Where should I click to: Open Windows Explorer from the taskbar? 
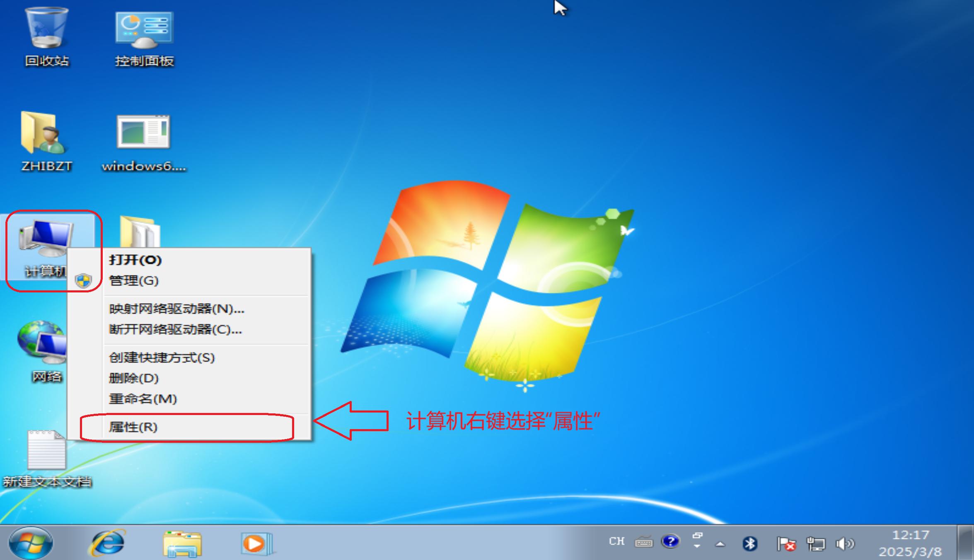(x=182, y=543)
